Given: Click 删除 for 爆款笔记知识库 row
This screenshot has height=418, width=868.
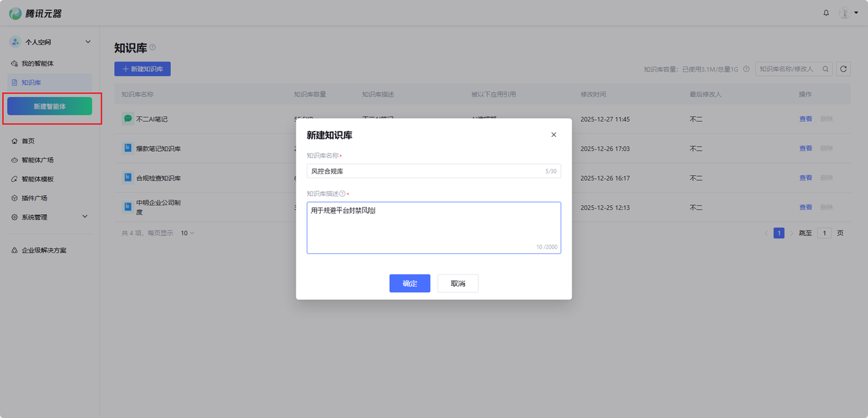Looking at the screenshot, I should coord(826,148).
